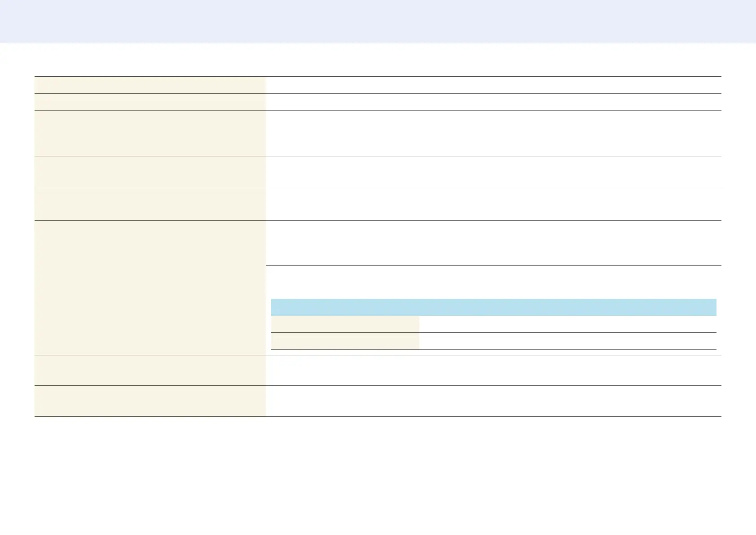Click the beige label cell of the third row
The height and width of the screenshot is (535, 756).
(150, 133)
